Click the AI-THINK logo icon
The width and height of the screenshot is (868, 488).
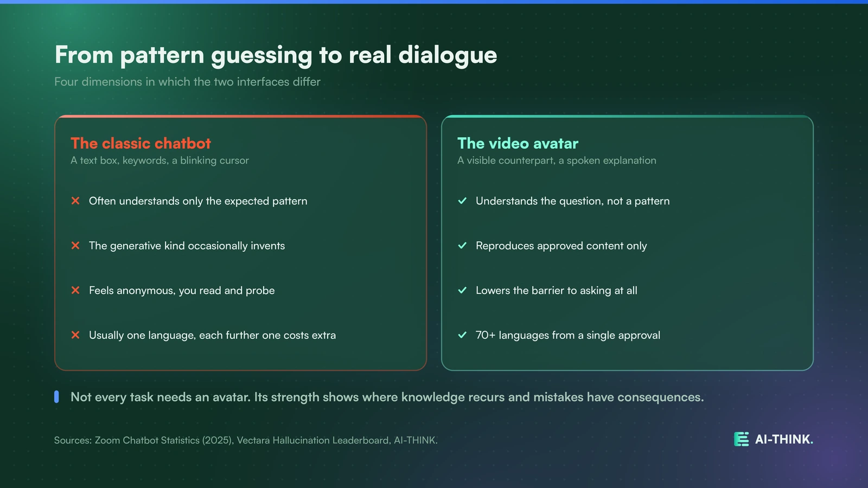click(x=741, y=439)
